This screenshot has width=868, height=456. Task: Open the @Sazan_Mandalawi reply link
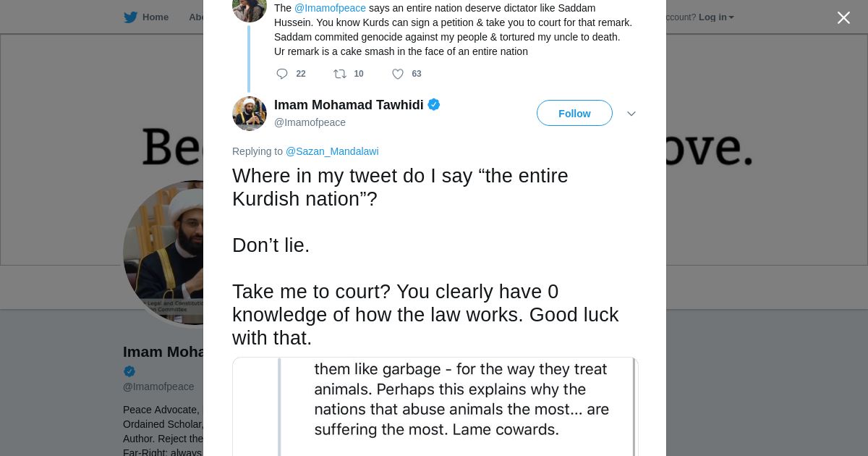click(x=332, y=151)
